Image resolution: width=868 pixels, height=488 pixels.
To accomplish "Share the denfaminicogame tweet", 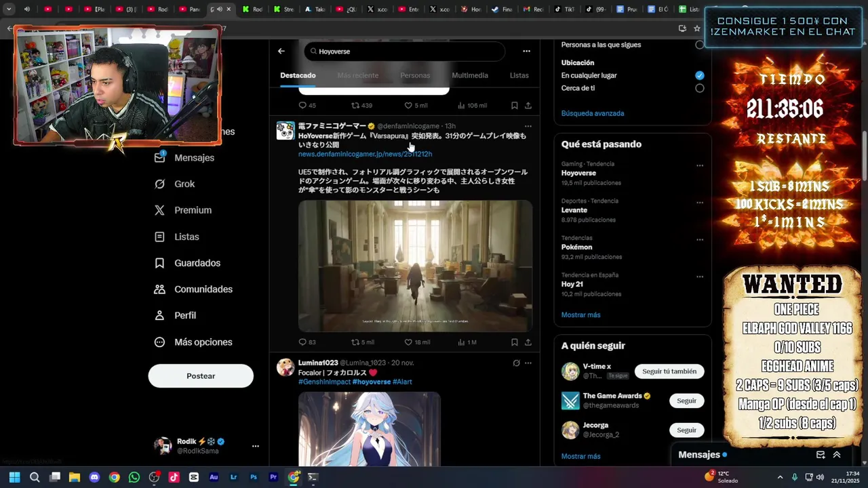I will click(x=528, y=342).
